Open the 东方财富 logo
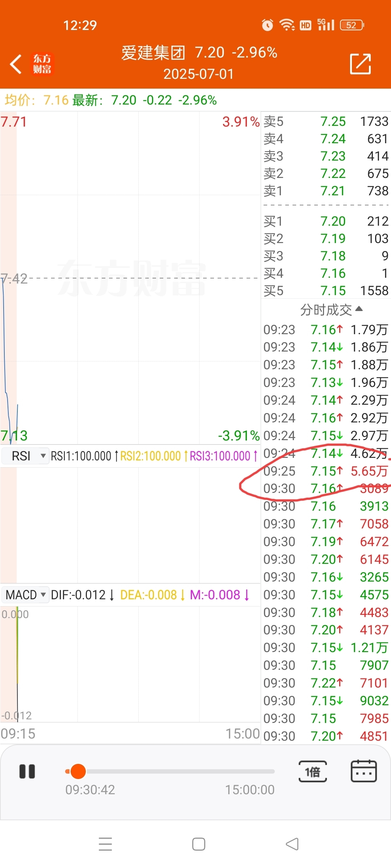The height and width of the screenshot is (868, 391). pyautogui.click(x=42, y=64)
